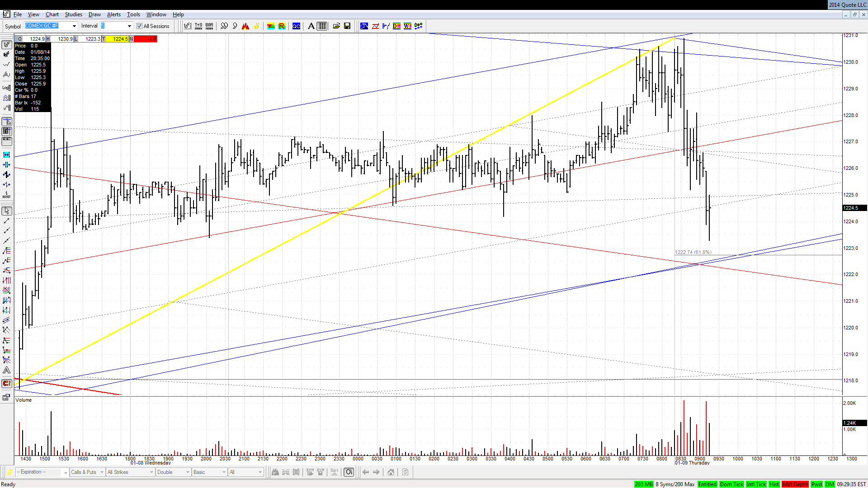Click the text annotation 'A' icon
Viewport: 868px width, 488px height.
pyautogui.click(x=311, y=26)
